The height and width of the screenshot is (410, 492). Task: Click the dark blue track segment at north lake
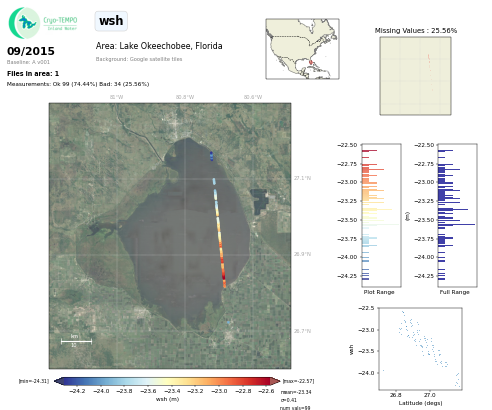pyautogui.click(x=211, y=156)
